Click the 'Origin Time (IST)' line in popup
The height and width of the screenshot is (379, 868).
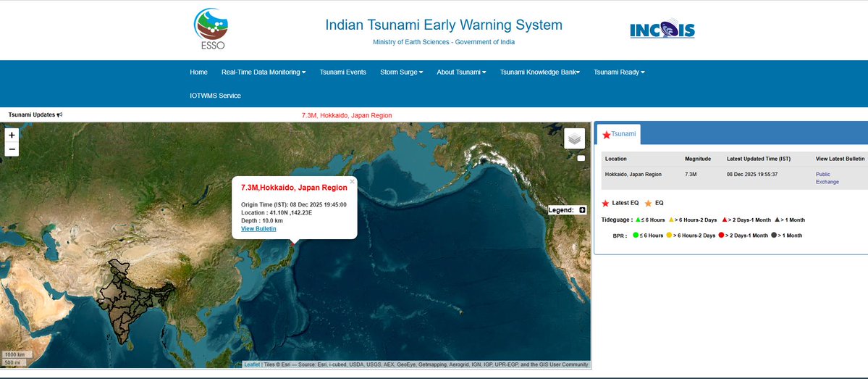click(x=294, y=204)
